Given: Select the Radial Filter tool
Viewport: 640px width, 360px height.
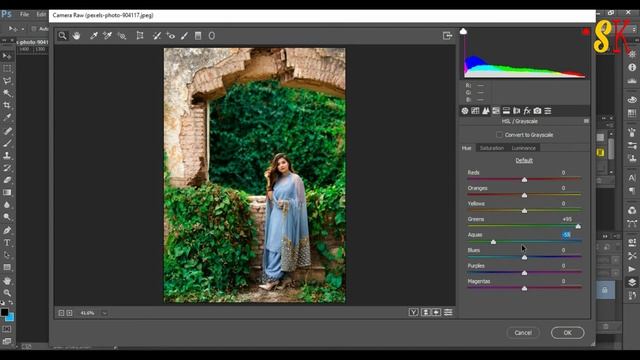Looking at the screenshot, I should pos(212,36).
